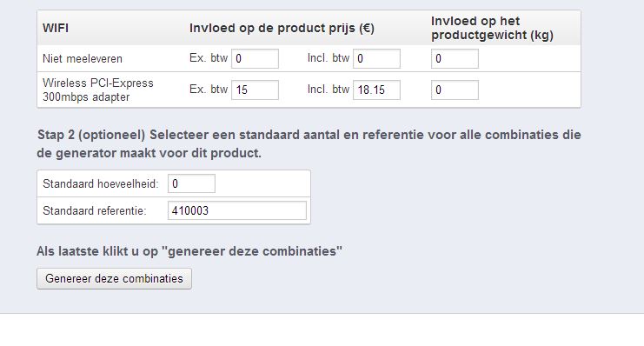Image resolution: width=644 pixels, height=346 pixels.
Task: Click 'Incl. btw' label in Niet meeleveren row
Action: point(329,58)
